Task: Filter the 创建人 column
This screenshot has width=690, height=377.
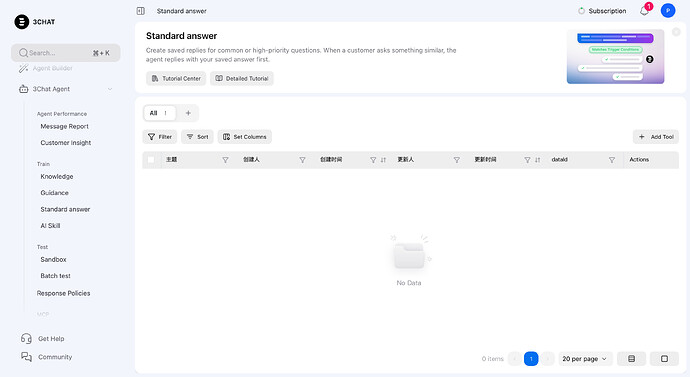Action: pyautogui.click(x=302, y=160)
